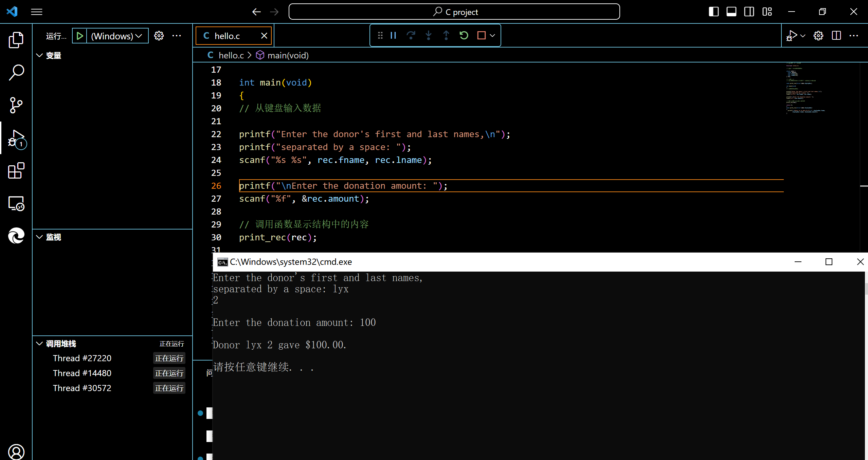Click line 27 scanf amount statement
868x460 pixels.
click(x=304, y=199)
